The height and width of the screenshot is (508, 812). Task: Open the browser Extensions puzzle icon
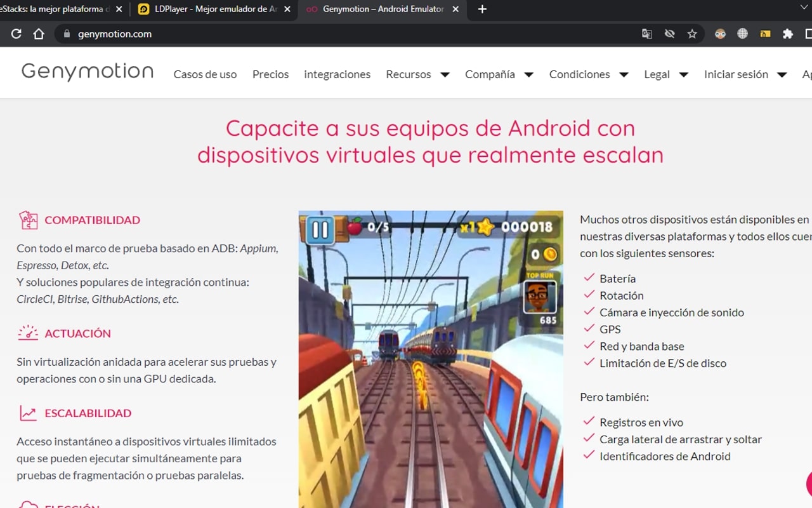pos(787,34)
